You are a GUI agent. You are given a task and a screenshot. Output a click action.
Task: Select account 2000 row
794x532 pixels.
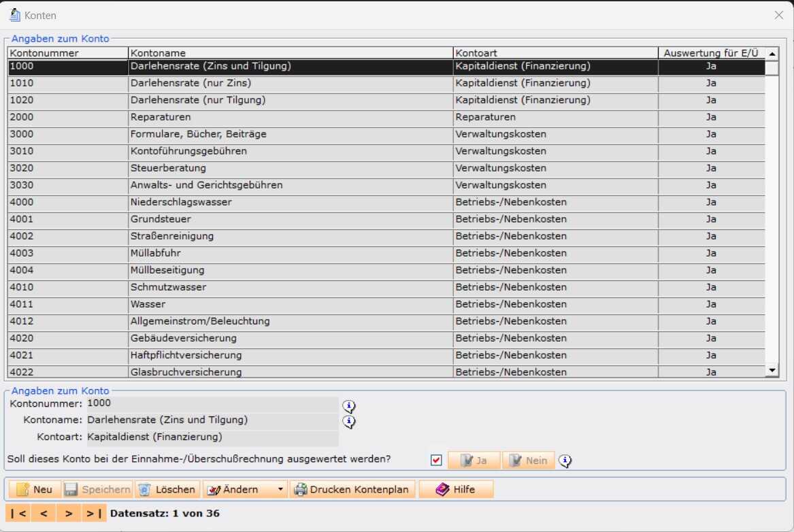pos(386,118)
